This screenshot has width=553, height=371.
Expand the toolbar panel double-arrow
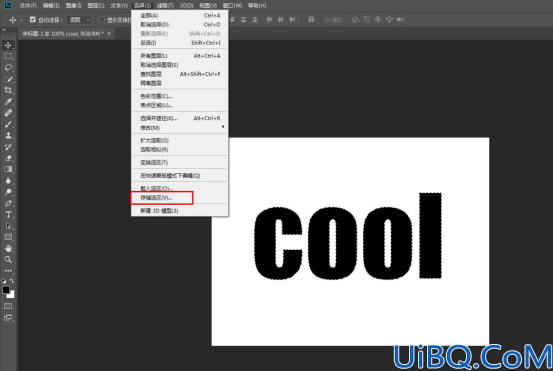point(4,30)
